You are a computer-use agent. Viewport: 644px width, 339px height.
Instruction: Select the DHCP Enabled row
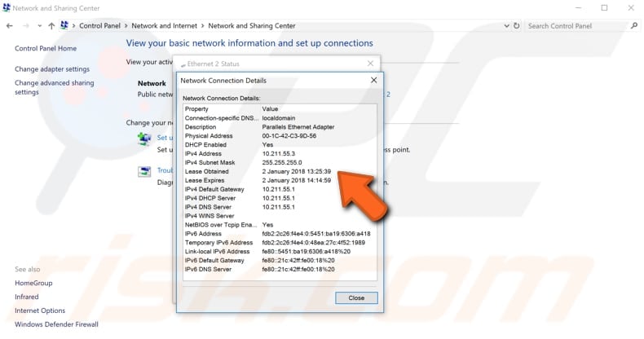click(280, 145)
